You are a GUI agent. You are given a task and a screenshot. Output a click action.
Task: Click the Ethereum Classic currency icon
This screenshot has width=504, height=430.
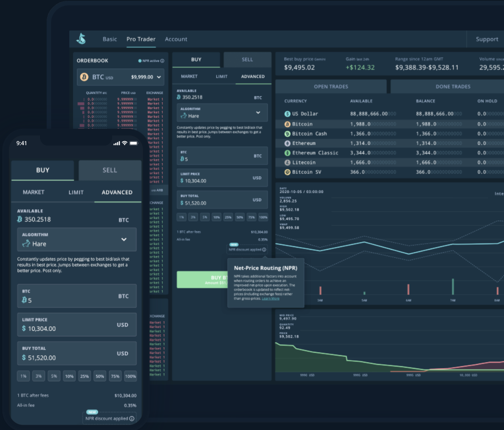(288, 153)
